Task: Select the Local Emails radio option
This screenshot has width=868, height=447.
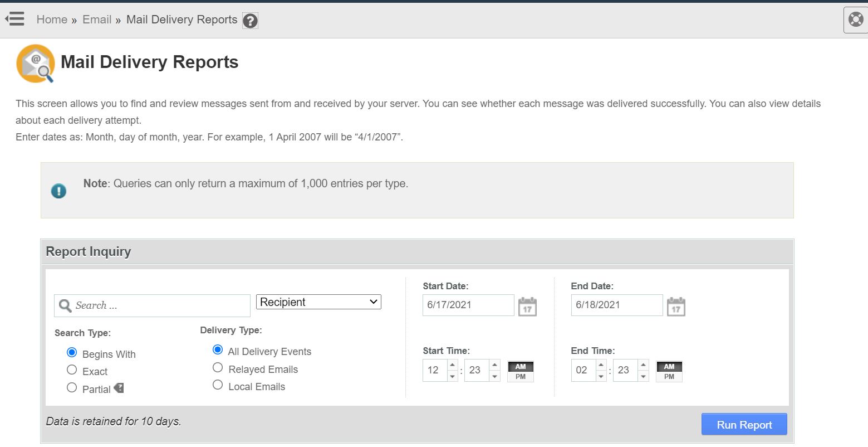Action: coord(218,385)
